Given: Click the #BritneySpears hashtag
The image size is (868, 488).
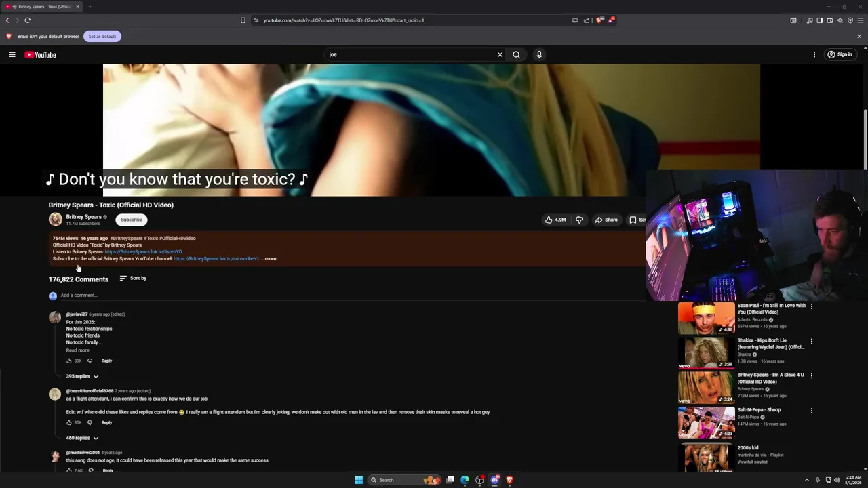Looking at the screenshot, I should (x=126, y=239).
